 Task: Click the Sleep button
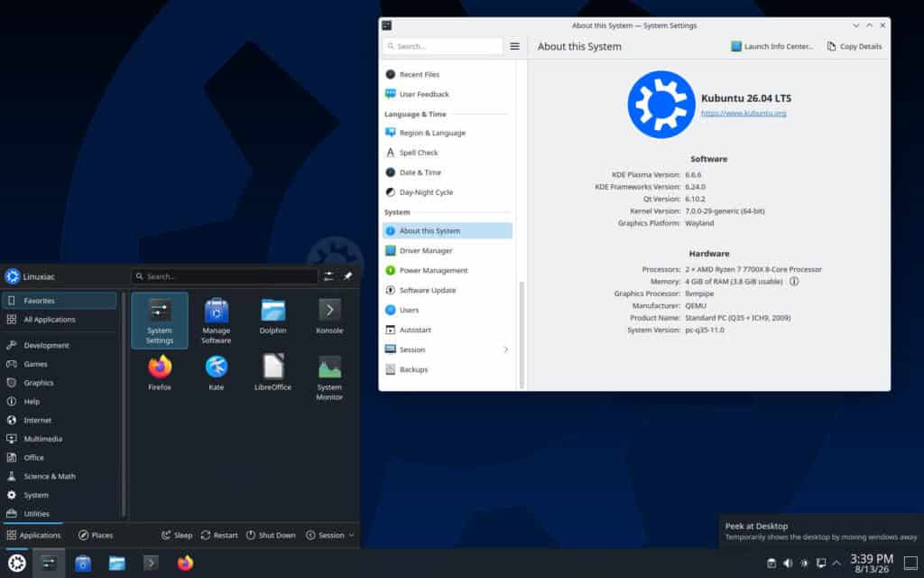177,535
